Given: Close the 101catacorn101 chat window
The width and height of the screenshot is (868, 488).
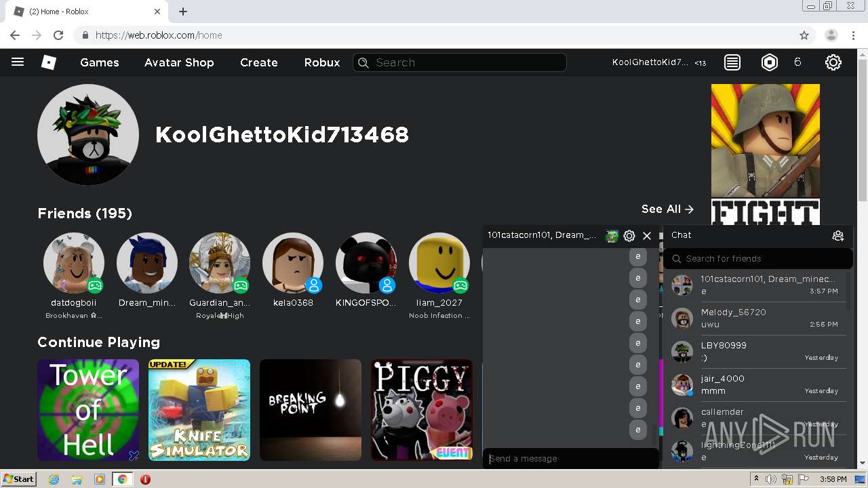Looking at the screenshot, I should click(647, 236).
